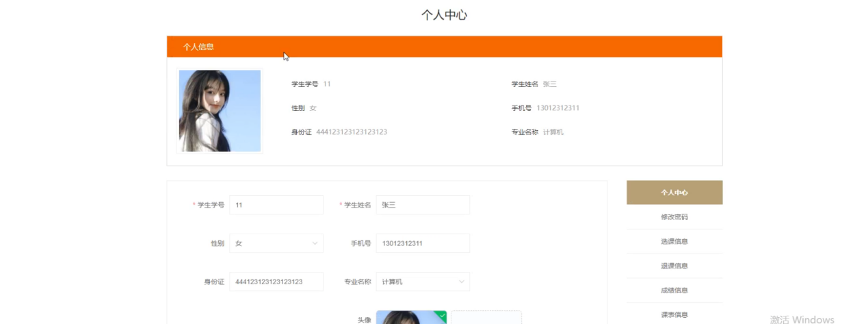Focus the 身份证 input field
The width and height of the screenshot is (868, 324).
276,282
